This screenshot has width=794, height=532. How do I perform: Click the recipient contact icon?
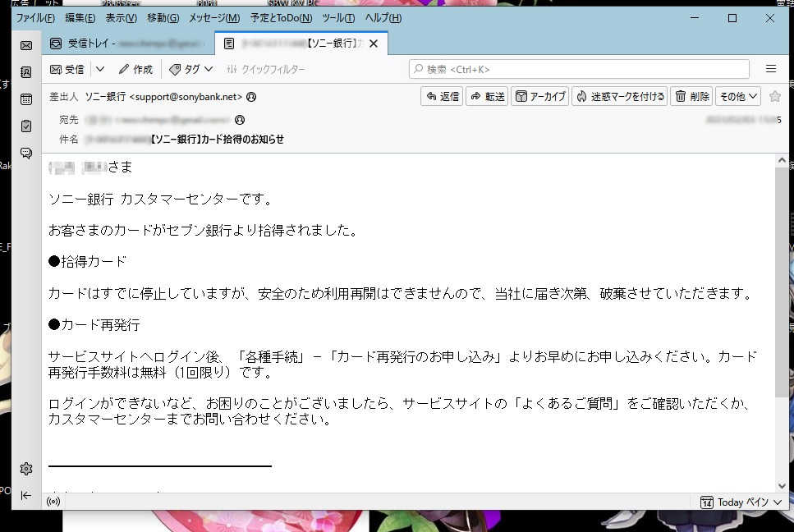240,120
